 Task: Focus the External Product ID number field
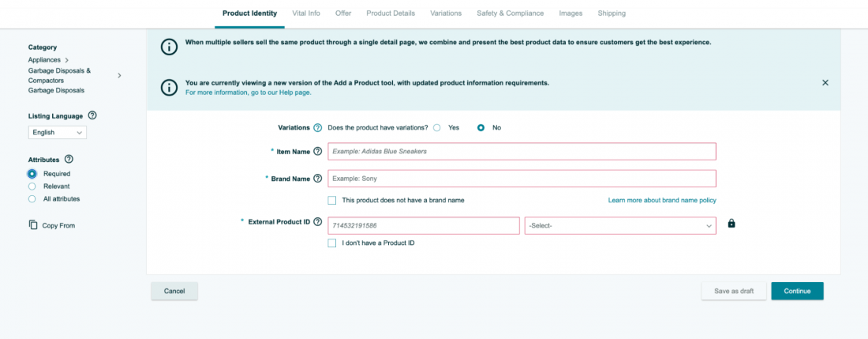pos(424,226)
